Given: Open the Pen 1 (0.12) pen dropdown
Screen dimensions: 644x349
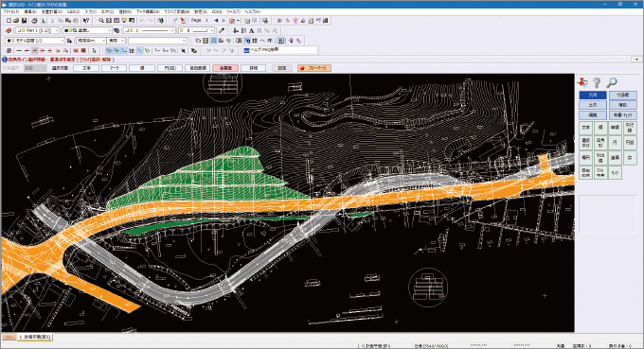Looking at the screenshot, I should pyautogui.click(x=38, y=30).
